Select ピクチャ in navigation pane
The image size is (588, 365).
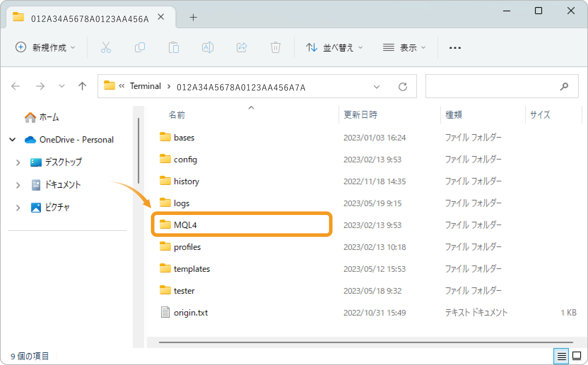[51, 207]
